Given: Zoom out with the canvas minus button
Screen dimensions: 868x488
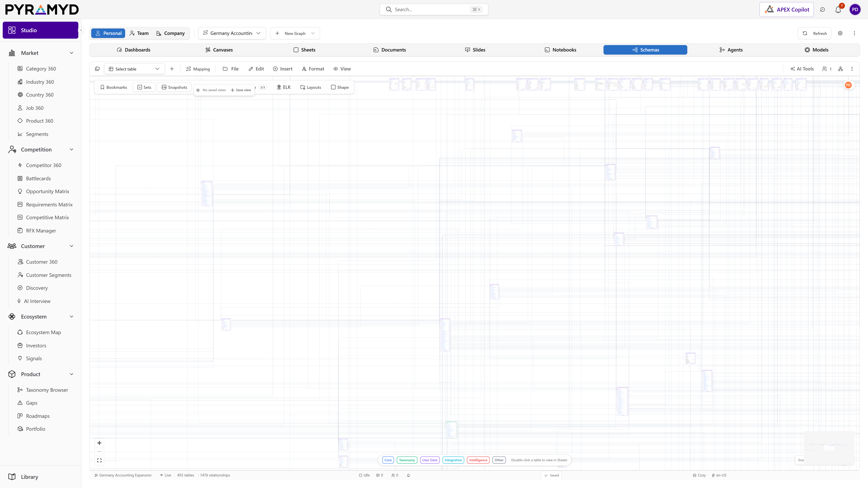Looking at the screenshot, I should pyautogui.click(x=99, y=452).
